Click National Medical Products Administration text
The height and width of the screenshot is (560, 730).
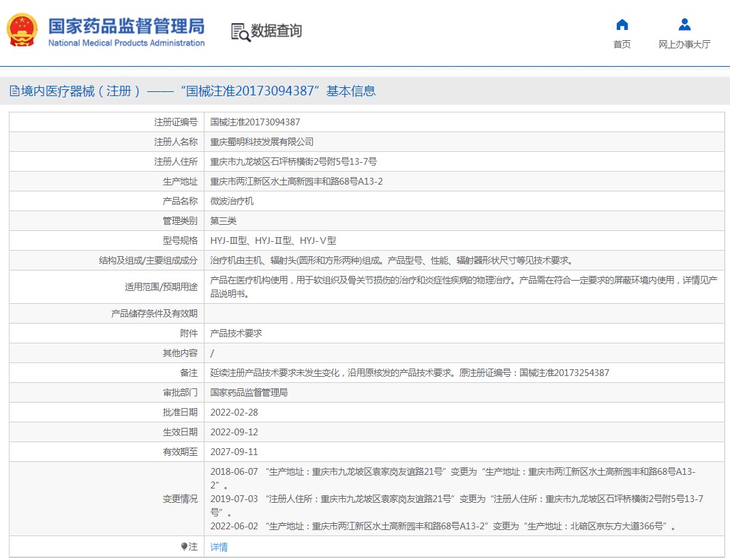tap(127, 43)
